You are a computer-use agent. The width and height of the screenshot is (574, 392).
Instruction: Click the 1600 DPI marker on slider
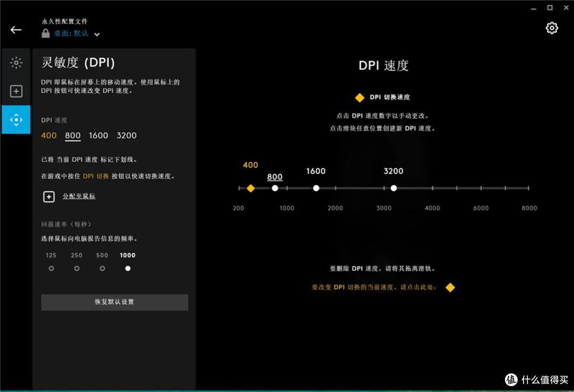point(316,188)
